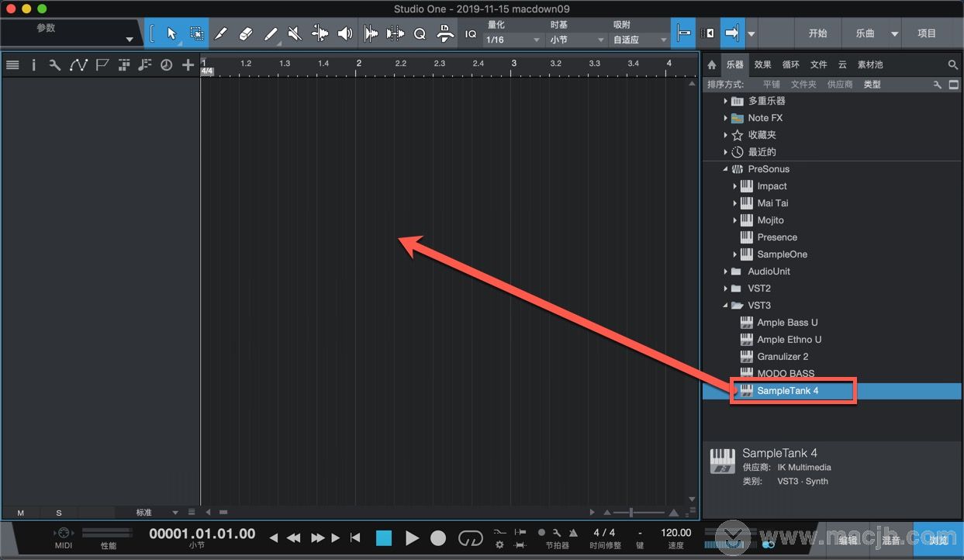Switch to the 循环 loops tab

tap(791, 65)
